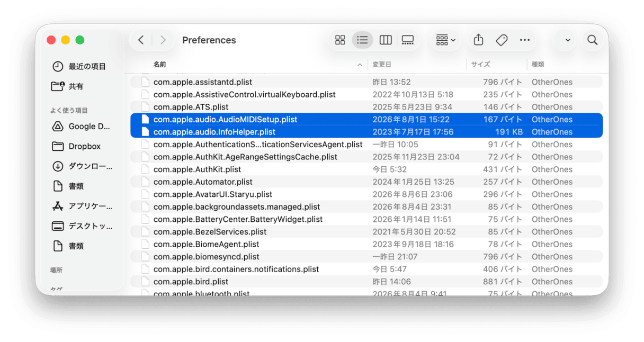Screen dimensions: 644x342
Task: Click date 2022年10月13日 5:18
Action: click(413, 95)
